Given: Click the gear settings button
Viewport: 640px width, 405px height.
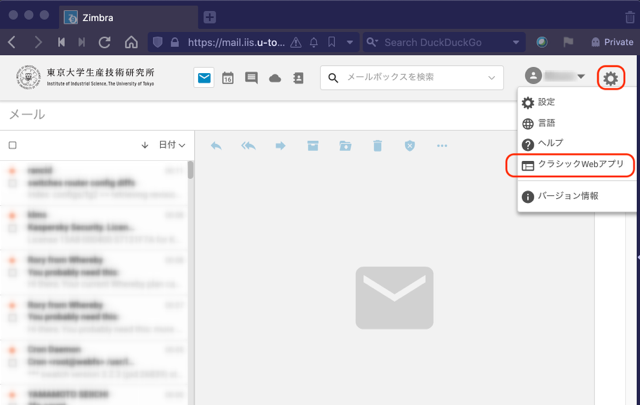Looking at the screenshot, I should point(610,78).
